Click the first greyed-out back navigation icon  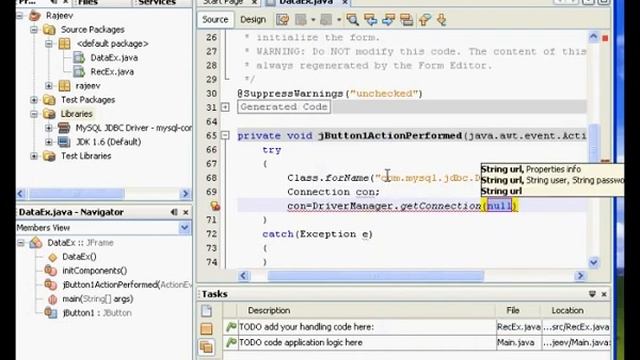click(301, 20)
